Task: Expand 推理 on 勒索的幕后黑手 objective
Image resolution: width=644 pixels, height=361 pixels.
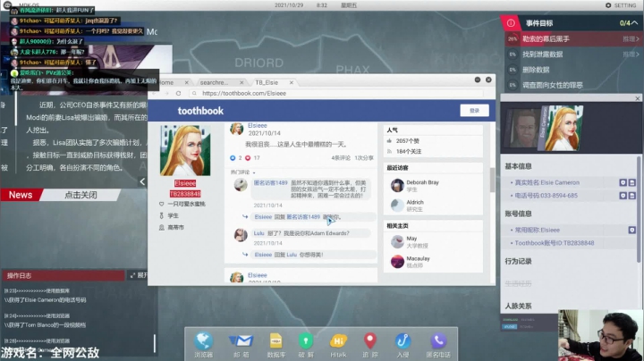Action: pyautogui.click(x=631, y=39)
